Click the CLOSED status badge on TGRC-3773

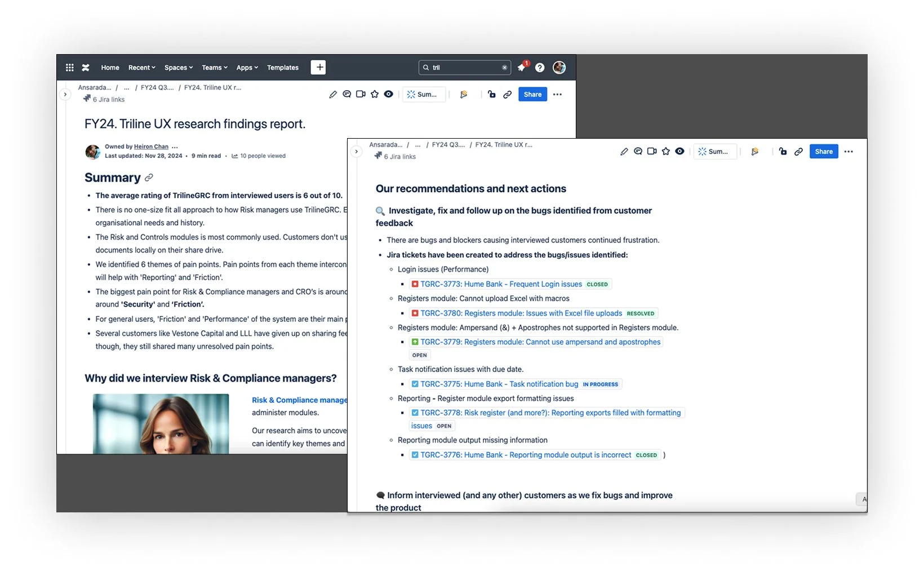(x=597, y=285)
